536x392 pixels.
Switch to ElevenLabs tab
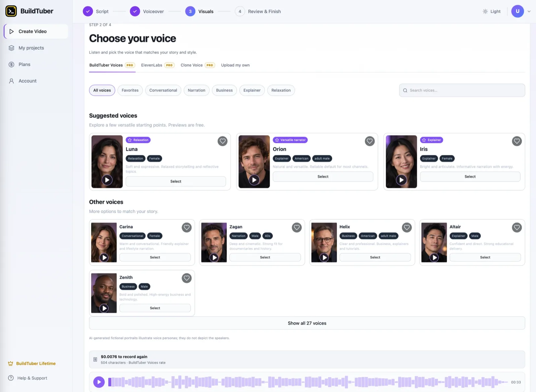pos(158,65)
